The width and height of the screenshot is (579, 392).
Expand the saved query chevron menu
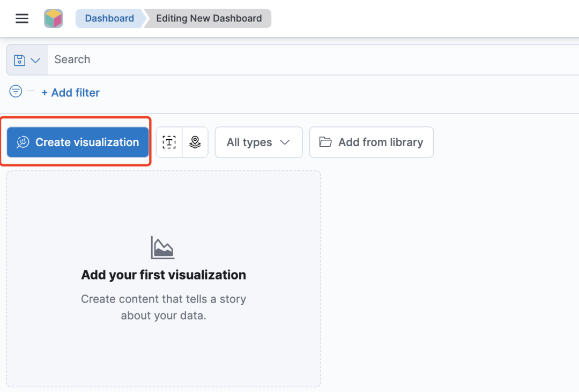(x=35, y=61)
